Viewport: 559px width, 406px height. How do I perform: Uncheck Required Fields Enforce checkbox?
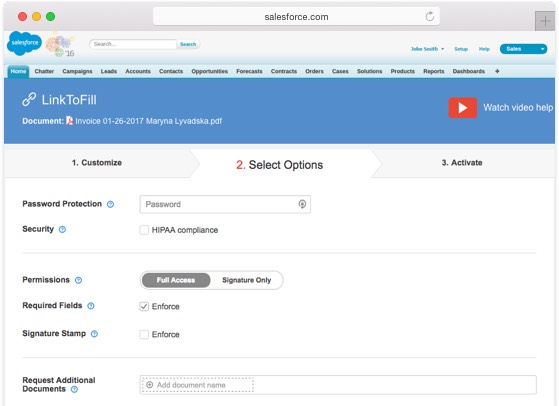(144, 307)
